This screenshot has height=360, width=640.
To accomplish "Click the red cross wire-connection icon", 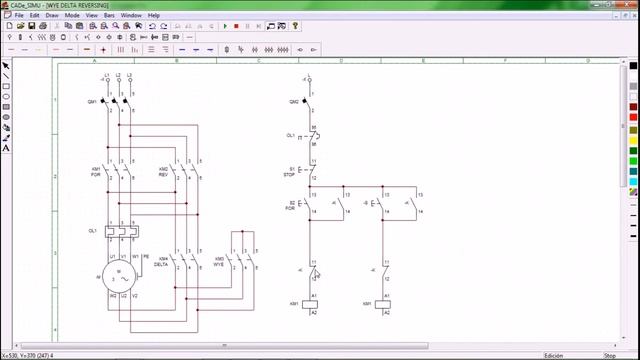I will pyautogui.click(x=103, y=50).
